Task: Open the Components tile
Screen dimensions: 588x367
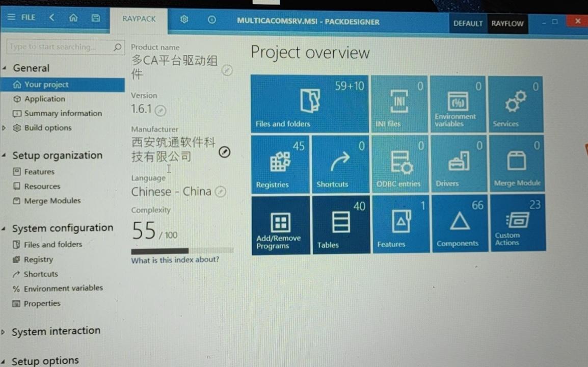Action: (x=459, y=224)
